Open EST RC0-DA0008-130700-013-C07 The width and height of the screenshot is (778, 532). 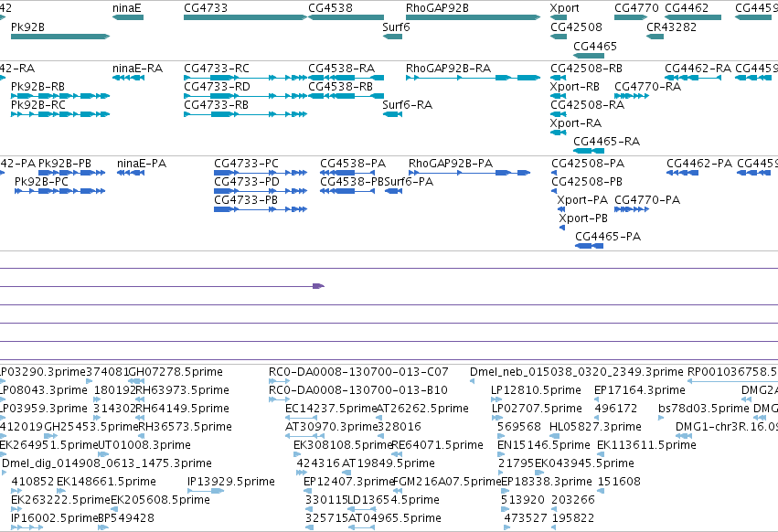point(358,372)
